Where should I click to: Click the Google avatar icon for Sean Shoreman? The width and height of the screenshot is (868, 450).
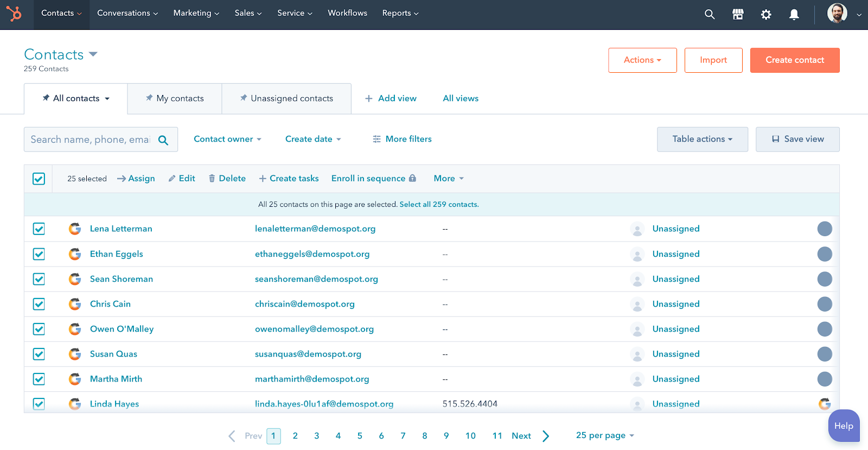pos(75,279)
